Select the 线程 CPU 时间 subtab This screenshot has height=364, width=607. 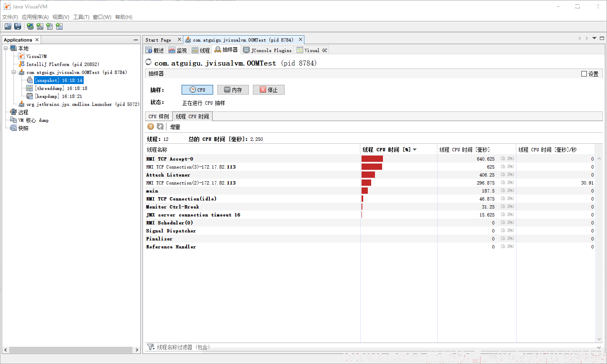pyautogui.click(x=193, y=116)
